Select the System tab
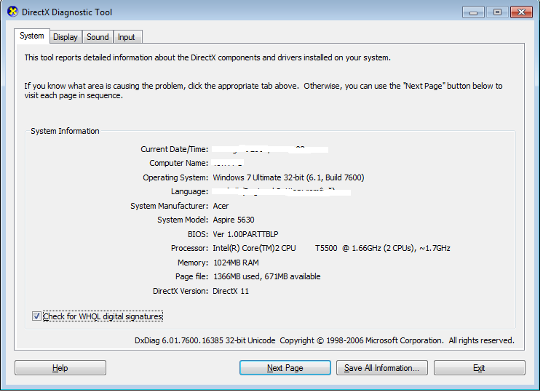The image size is (559, 392). [x=32, y=36]
